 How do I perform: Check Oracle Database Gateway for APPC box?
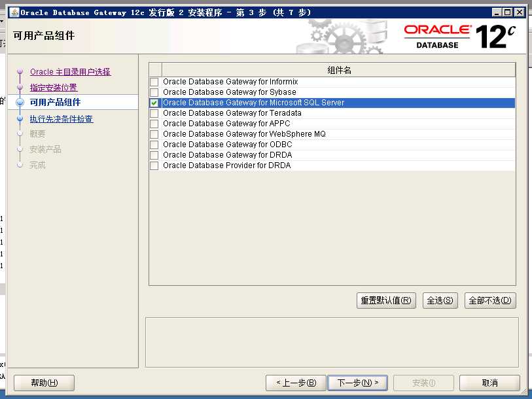(154, 124)
